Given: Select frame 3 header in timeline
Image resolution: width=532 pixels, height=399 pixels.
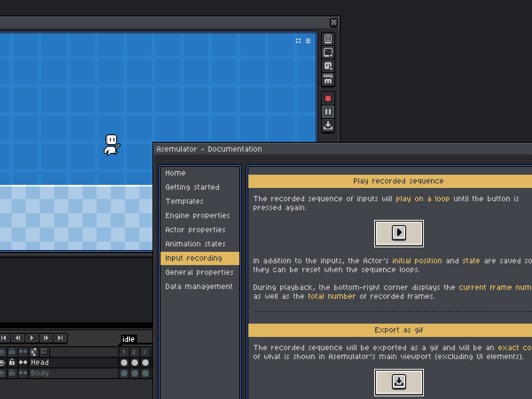Looking at the screenshot, I should (145, 352).
